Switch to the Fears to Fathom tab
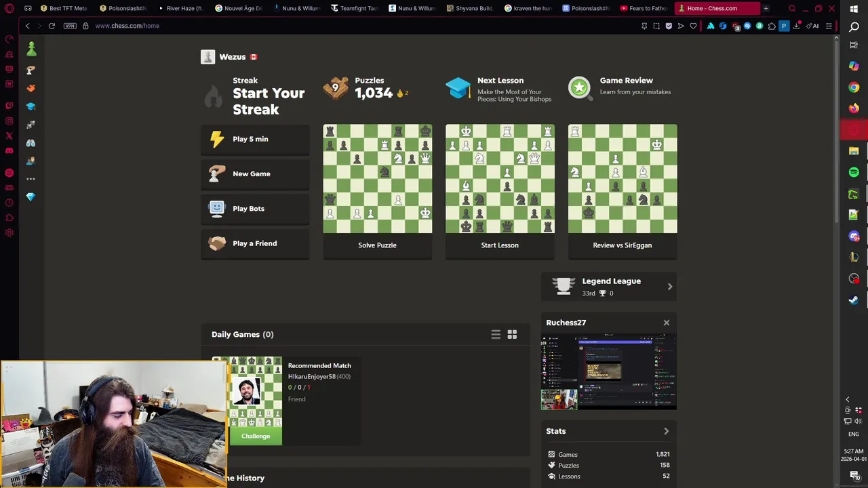The height and width of the screenshot is (488, 868). point(644,8)
